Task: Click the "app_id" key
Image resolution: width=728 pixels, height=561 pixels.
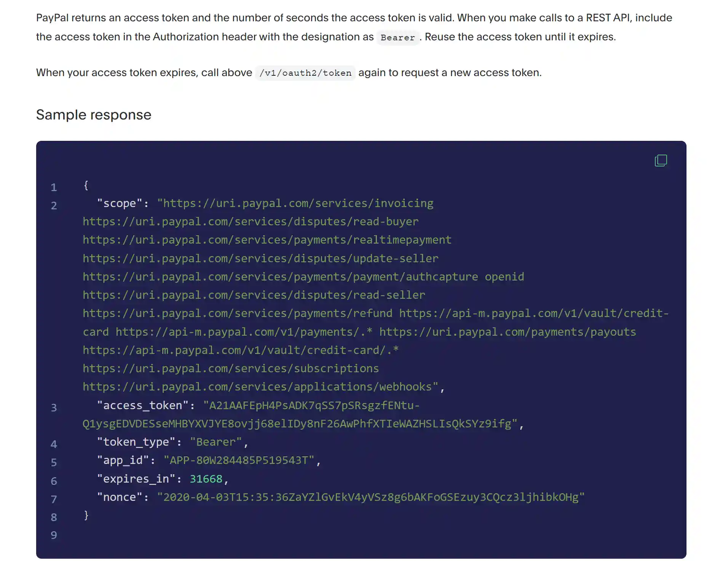Action: 123,460
